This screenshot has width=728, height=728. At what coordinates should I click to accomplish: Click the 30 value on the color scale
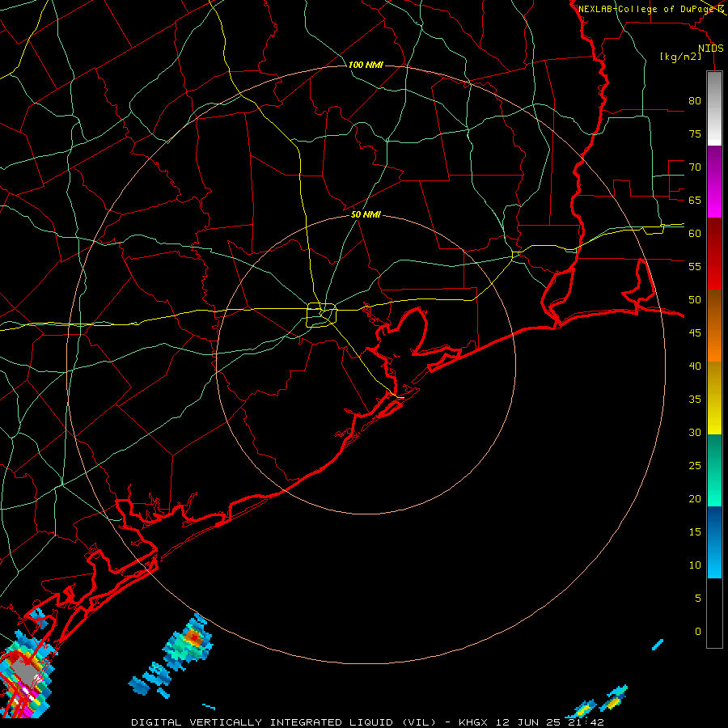click(x=695, y=432)
